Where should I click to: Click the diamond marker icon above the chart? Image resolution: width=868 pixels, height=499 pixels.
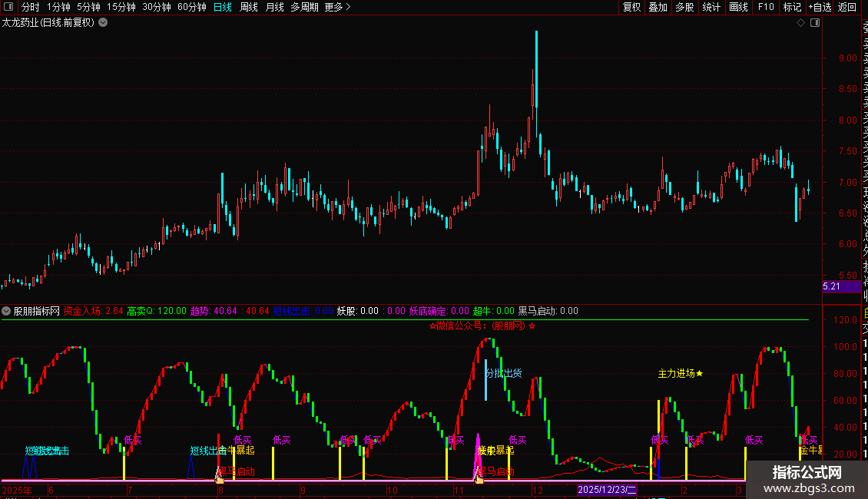tap(800, 23)
